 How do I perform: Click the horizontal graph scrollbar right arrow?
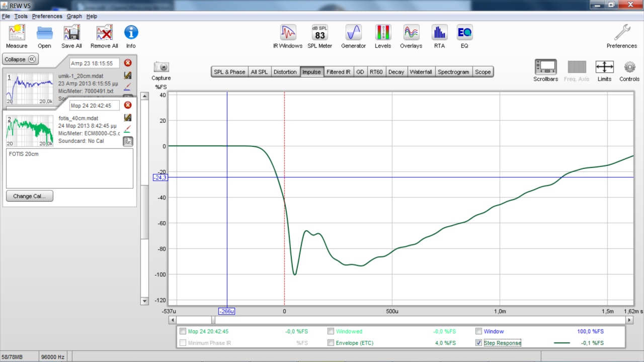[x=629, y=320]
